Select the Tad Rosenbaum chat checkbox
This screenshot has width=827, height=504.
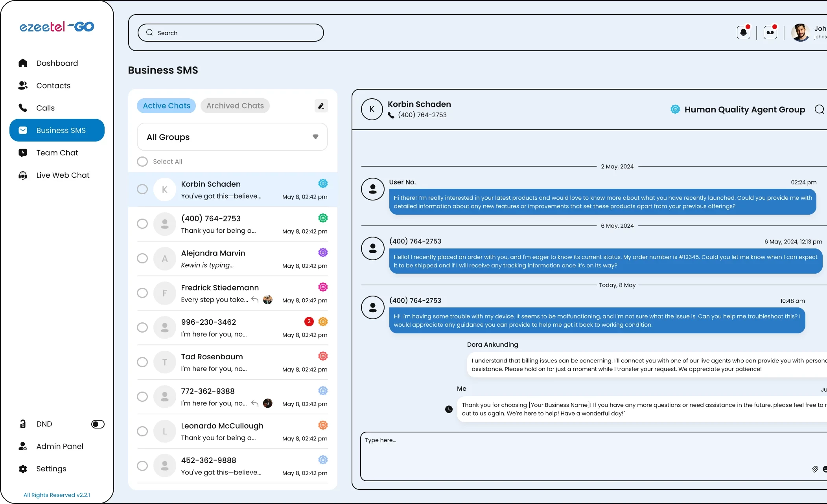click(142, 362)
